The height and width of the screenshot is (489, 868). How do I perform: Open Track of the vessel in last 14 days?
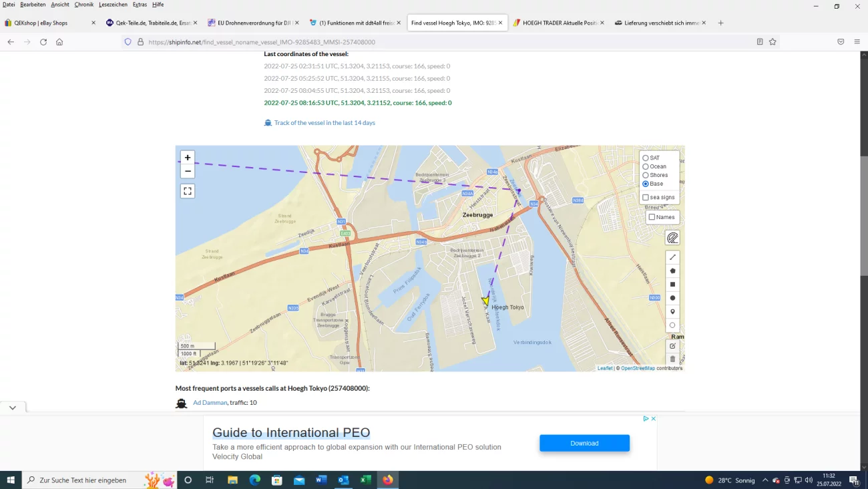pyautogui.click(x=324, y=123)
